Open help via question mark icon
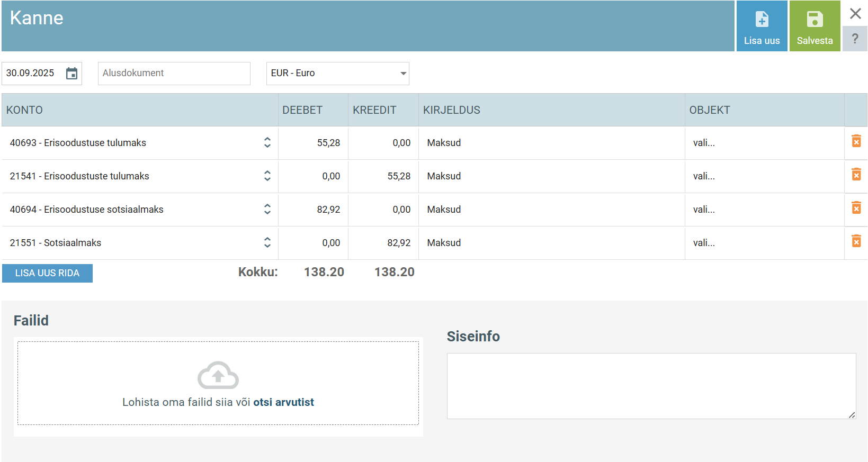 click(855, 39)
